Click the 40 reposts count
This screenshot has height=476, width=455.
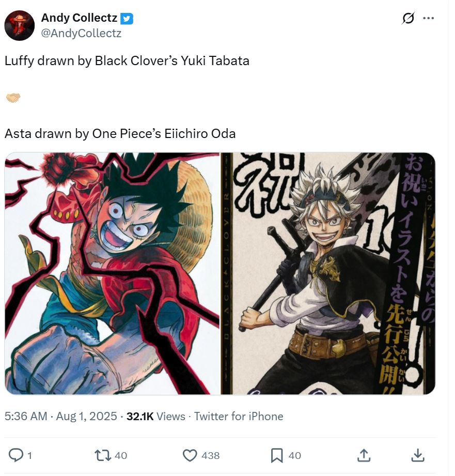pos(121,455)
